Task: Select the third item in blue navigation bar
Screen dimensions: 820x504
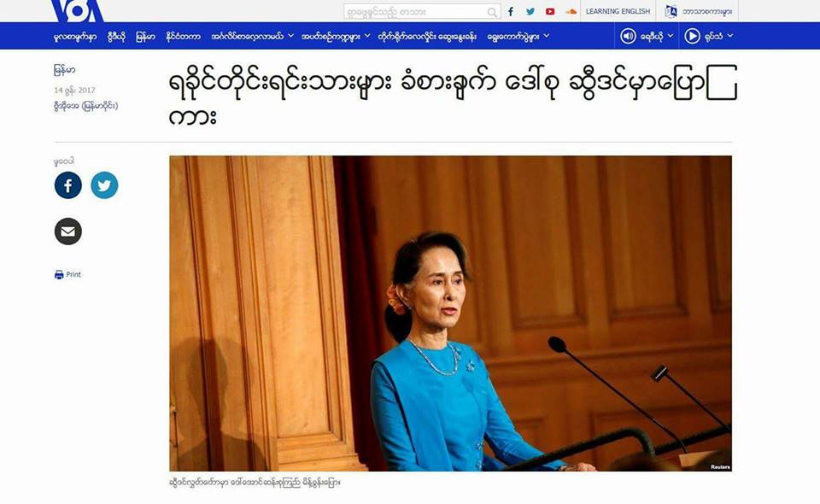Action: click(145, 36)
